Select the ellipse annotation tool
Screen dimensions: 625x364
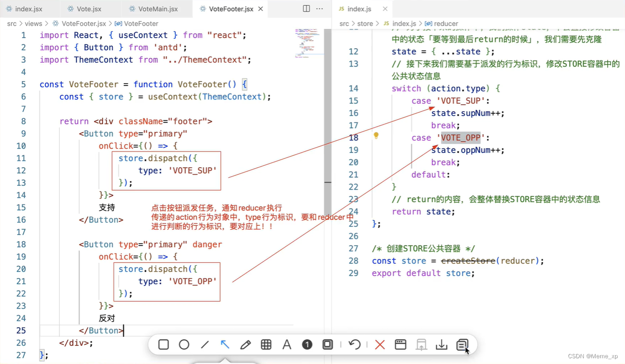(184, 344)
